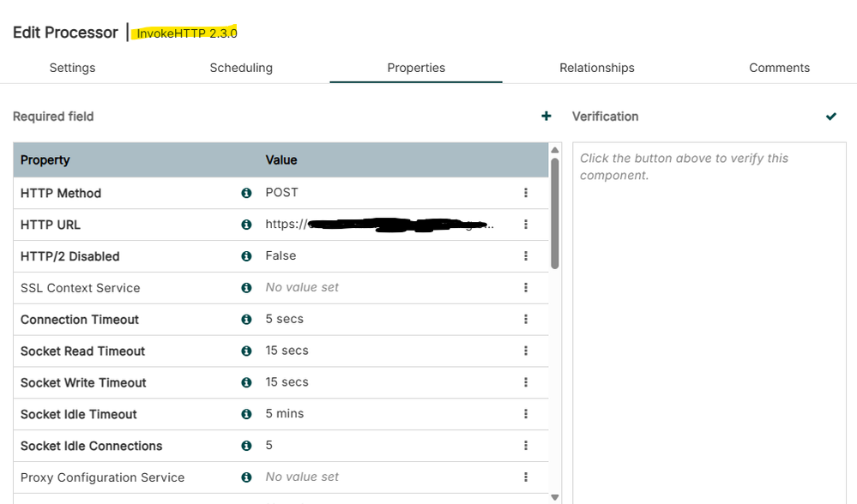Open the Socket Read Timeout options menu
857x504 pixels.
point(526,351)
